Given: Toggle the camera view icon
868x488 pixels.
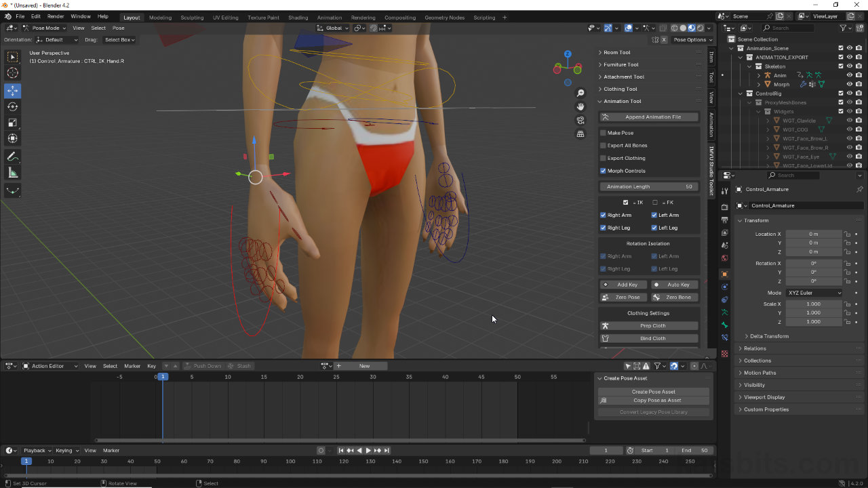Looking at the screenshot, I should pos(580,120).
